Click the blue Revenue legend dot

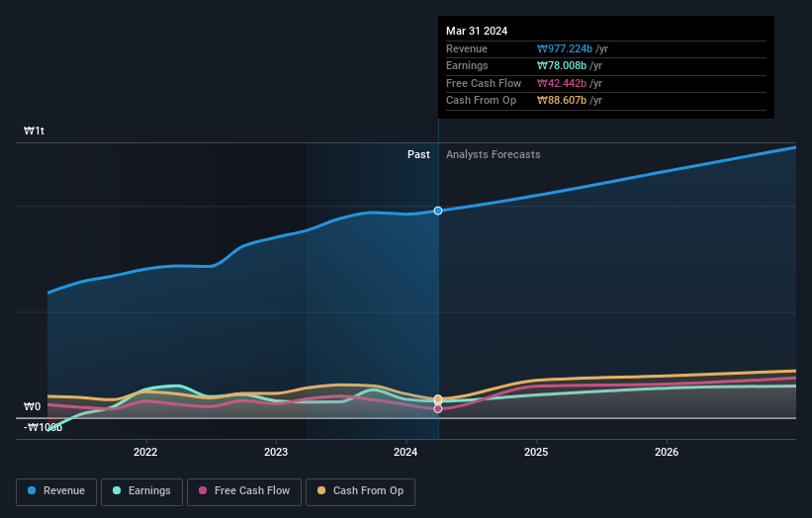point(32,490)
